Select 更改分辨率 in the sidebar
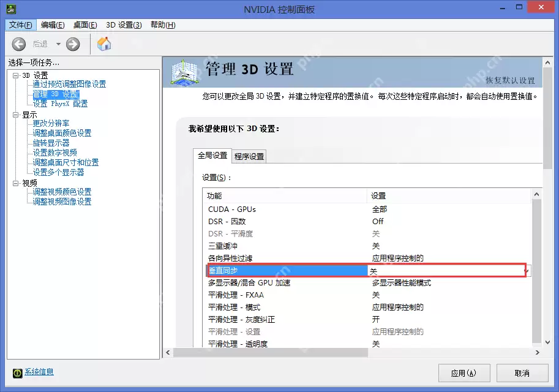 (x=53, y=124)
